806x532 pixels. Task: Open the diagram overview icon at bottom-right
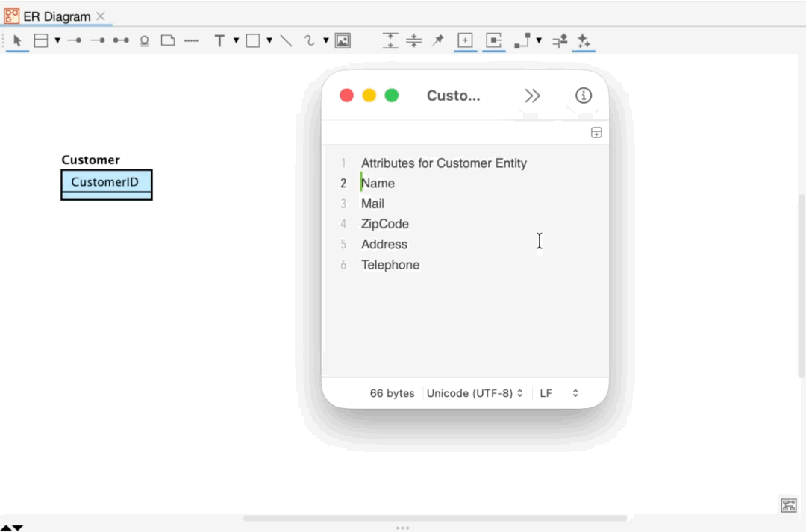coord(789,505)
